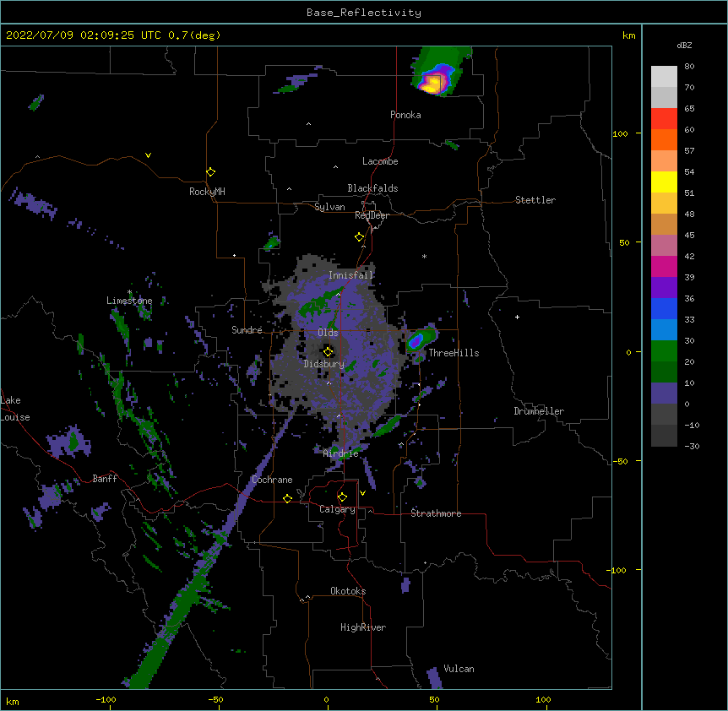Screen dimensions: 728x711
Task: Click the Sylvan label
Action: (329, 207)
